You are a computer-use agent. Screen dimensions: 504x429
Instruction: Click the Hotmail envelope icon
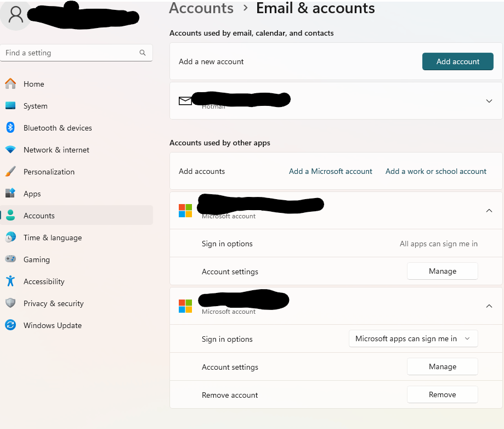(185, 101)
